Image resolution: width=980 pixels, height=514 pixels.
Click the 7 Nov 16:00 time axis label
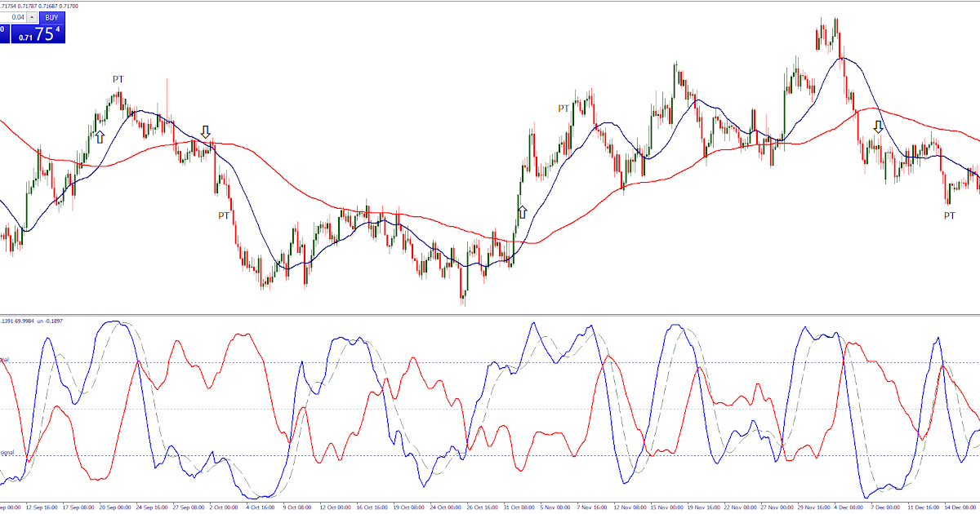click(591, 507)
